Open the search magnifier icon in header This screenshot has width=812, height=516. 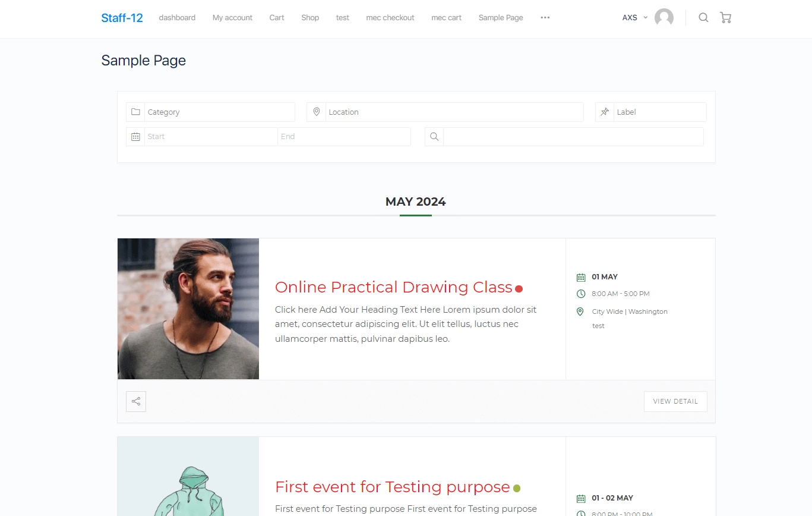703,18
